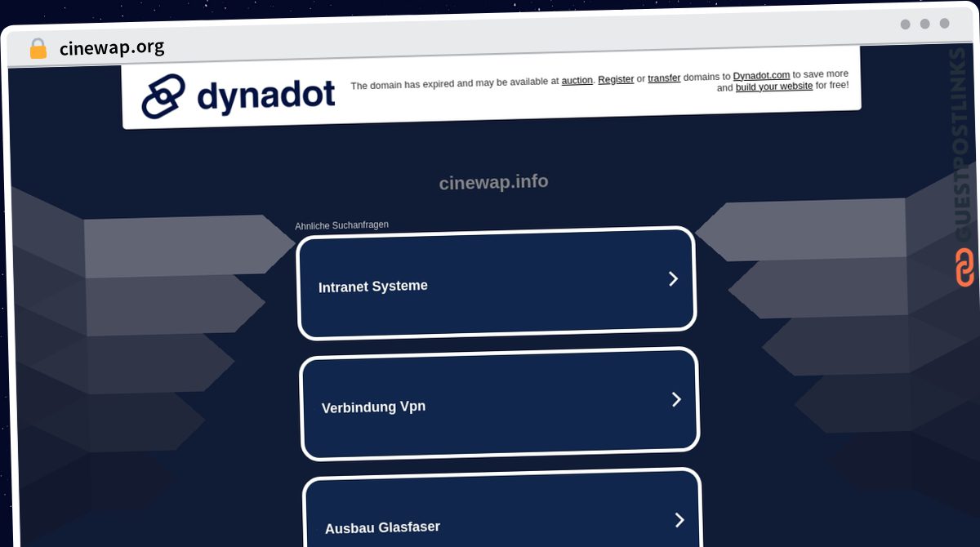Click the Dynadot chain-link logo icon
980x547 pixels.
[x=163, y=96]
